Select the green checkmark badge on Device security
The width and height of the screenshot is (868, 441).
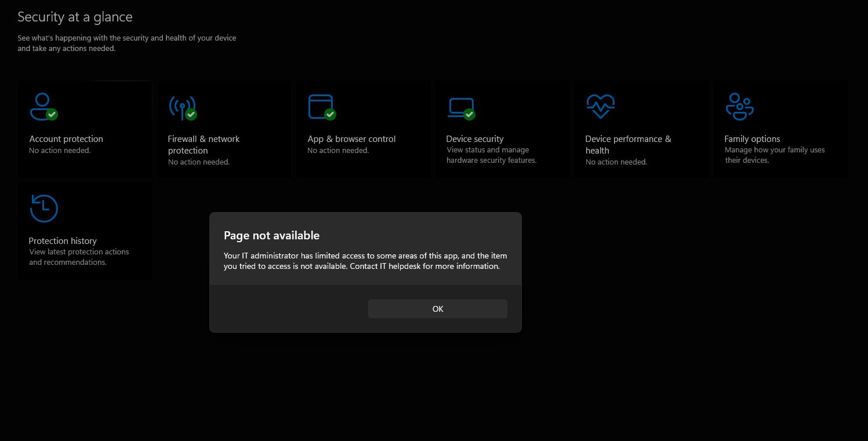[469, 115]
